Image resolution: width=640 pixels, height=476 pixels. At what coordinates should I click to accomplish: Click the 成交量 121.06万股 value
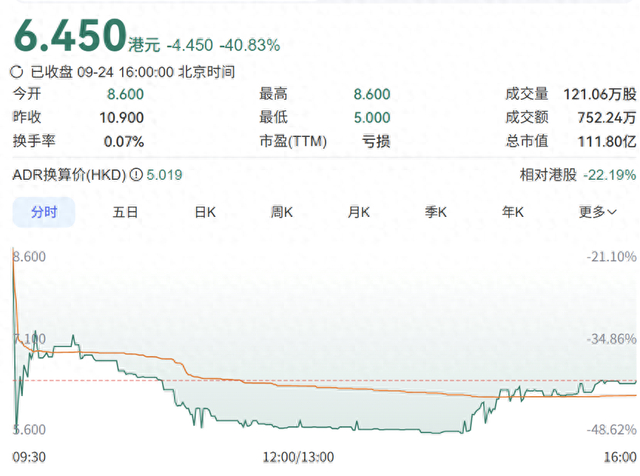(x=600, y=94)
